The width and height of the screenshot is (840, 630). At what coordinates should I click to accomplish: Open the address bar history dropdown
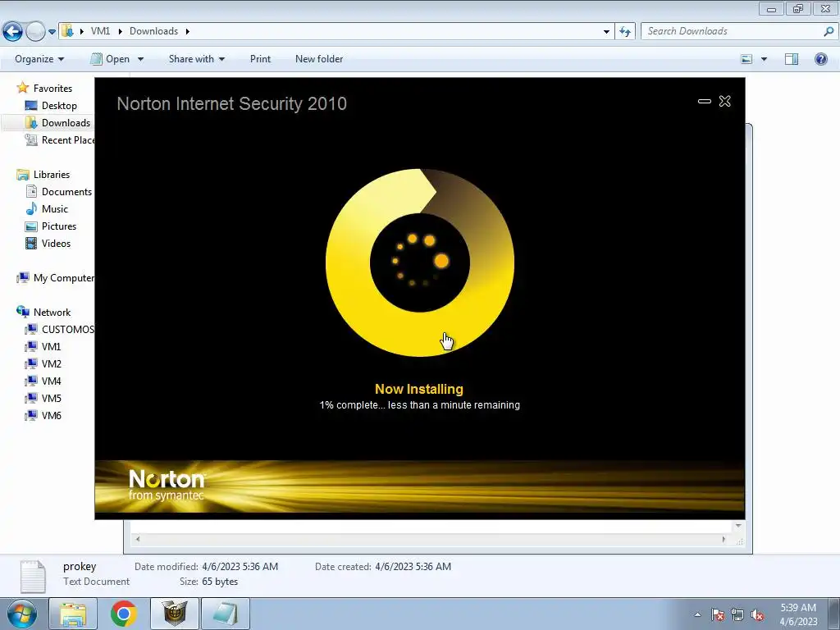pos(606,32)
